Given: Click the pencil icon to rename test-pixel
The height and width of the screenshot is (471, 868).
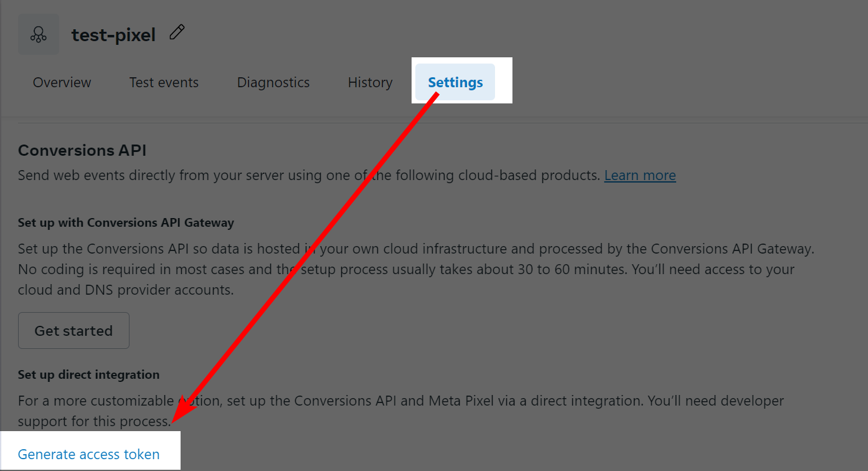Looking at the screenshot, I should tap(177, 32).
